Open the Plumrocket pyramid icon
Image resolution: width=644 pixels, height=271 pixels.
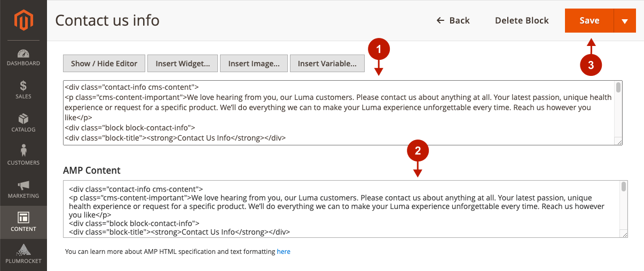[x=23, y=250]
